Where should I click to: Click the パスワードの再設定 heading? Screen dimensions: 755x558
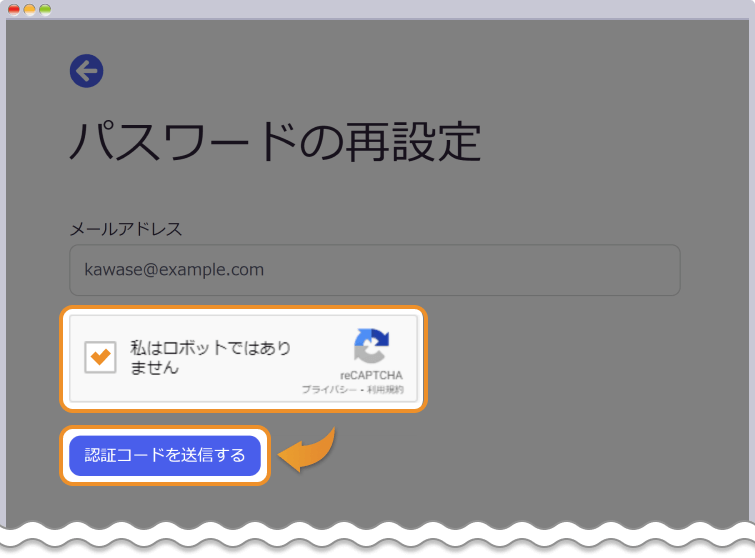(x=275, y=142)
